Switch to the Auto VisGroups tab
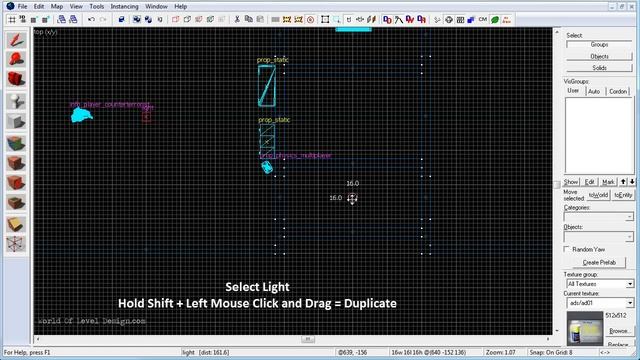The width and height of the screenshot is (640, 360). point(594,91)
